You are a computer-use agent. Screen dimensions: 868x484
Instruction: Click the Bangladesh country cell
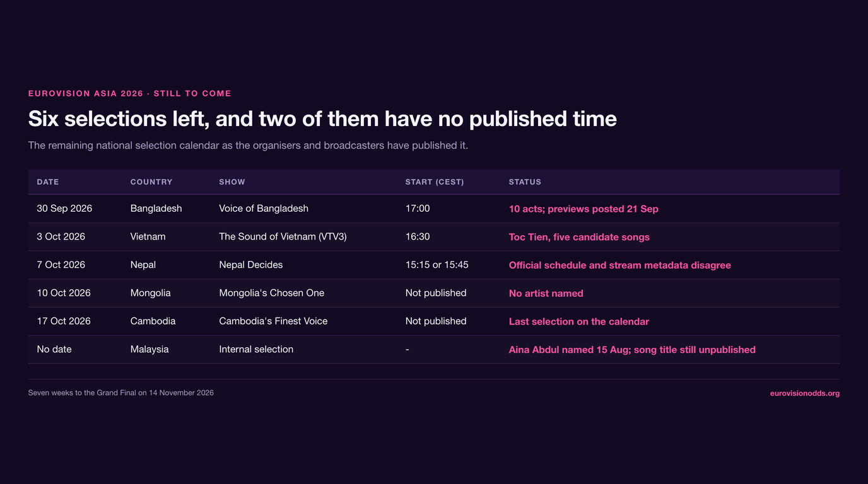(x=156, y=209)
